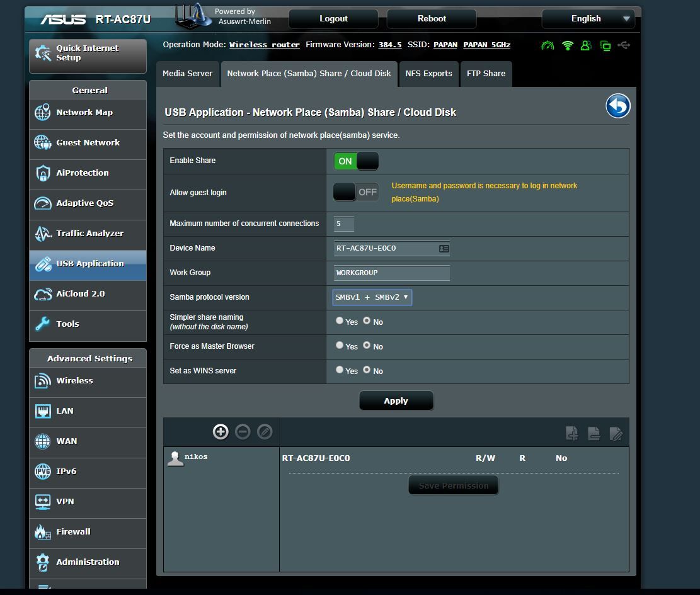
Task: Select Yes for Force as Master Browser
Action: click(340, 346)
